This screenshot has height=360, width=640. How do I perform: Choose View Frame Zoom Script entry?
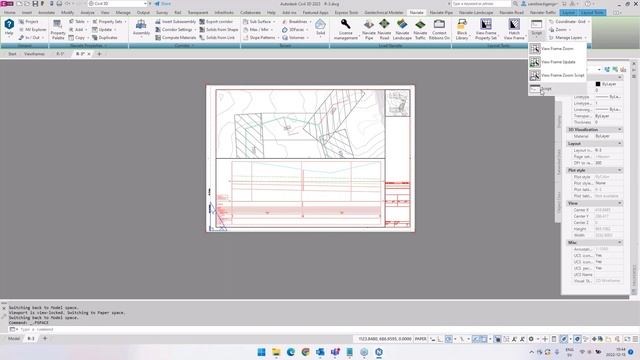557,76
